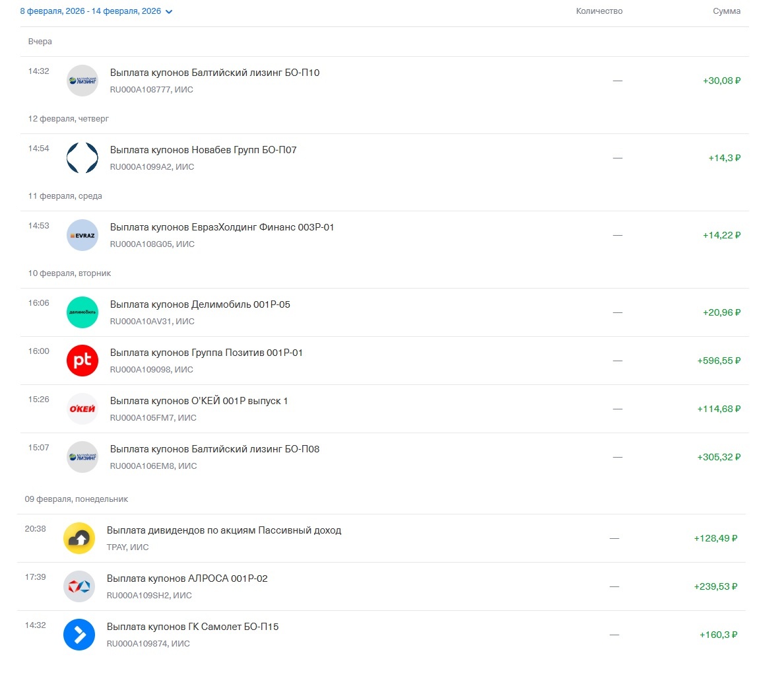
Task: Click the 20:38 time of dividend payout
Action: [x=36, y=529]
